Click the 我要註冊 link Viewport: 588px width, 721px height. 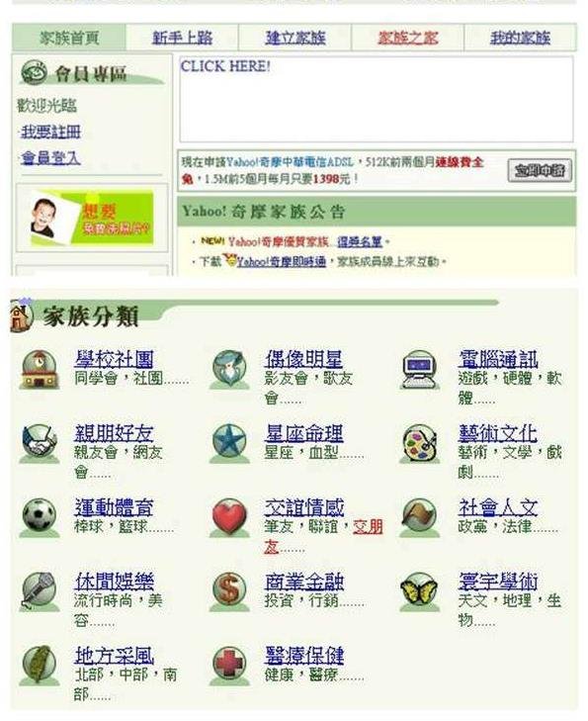click(x=50, y=132)
